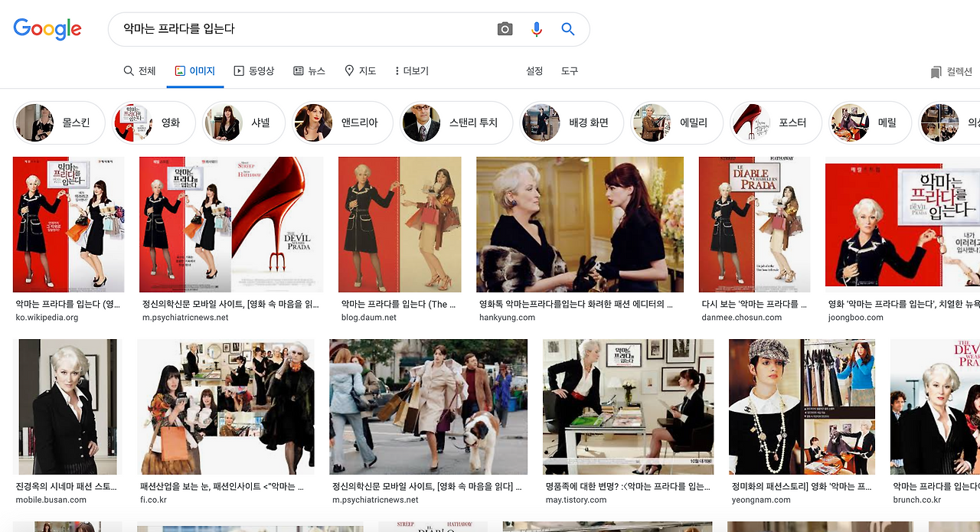Apply the 스탠리 투치 filter chip
980x532 pixels.
456,122
